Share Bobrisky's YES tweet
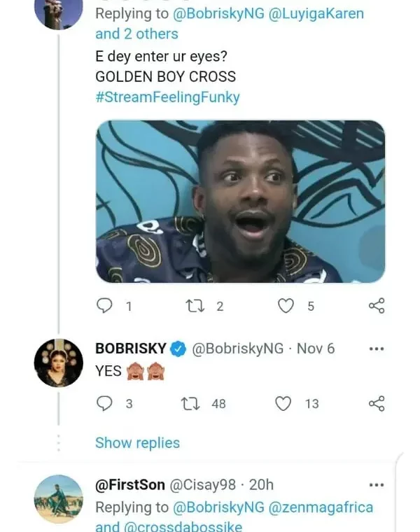This screenshot has height=532, width=420. click(x=376, y=403)
